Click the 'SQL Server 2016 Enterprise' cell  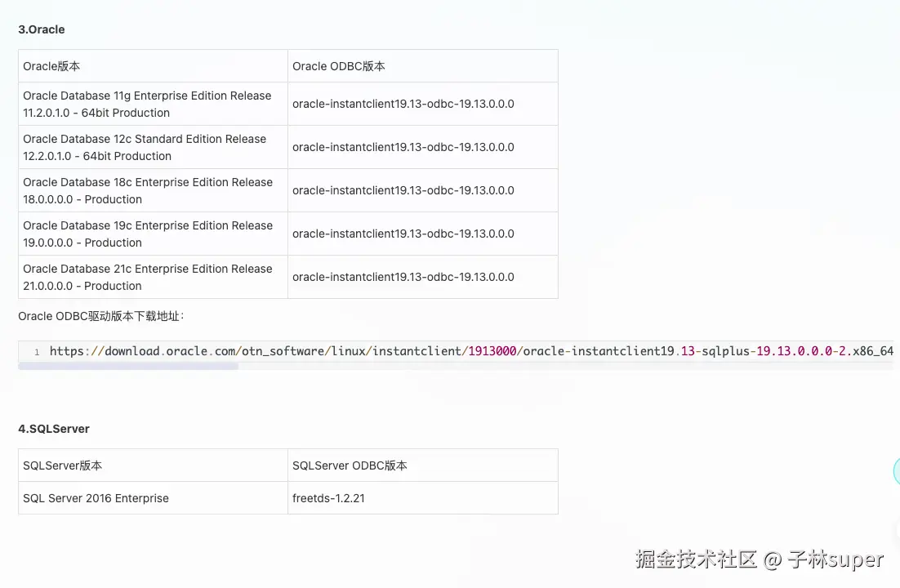(x=153, y=498)
